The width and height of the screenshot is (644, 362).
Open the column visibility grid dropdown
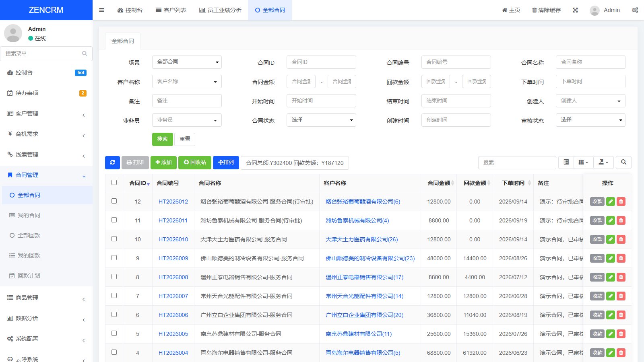(x=583, y=162)
